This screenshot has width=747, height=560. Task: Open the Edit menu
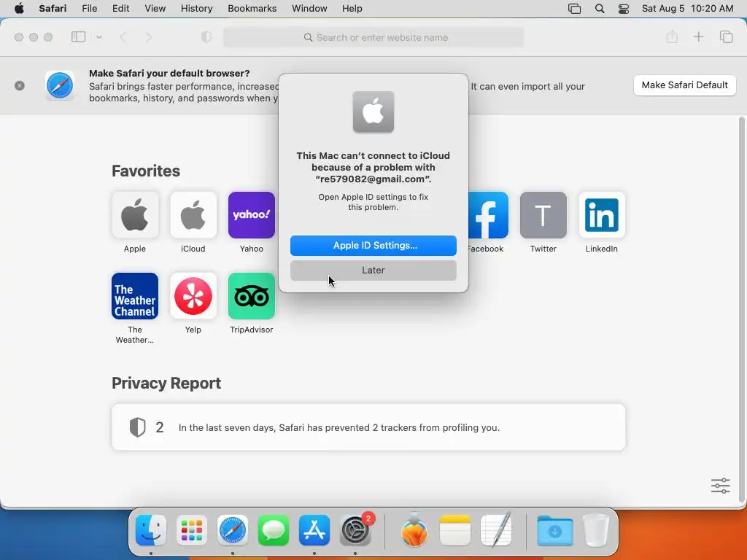click(121, 8)
